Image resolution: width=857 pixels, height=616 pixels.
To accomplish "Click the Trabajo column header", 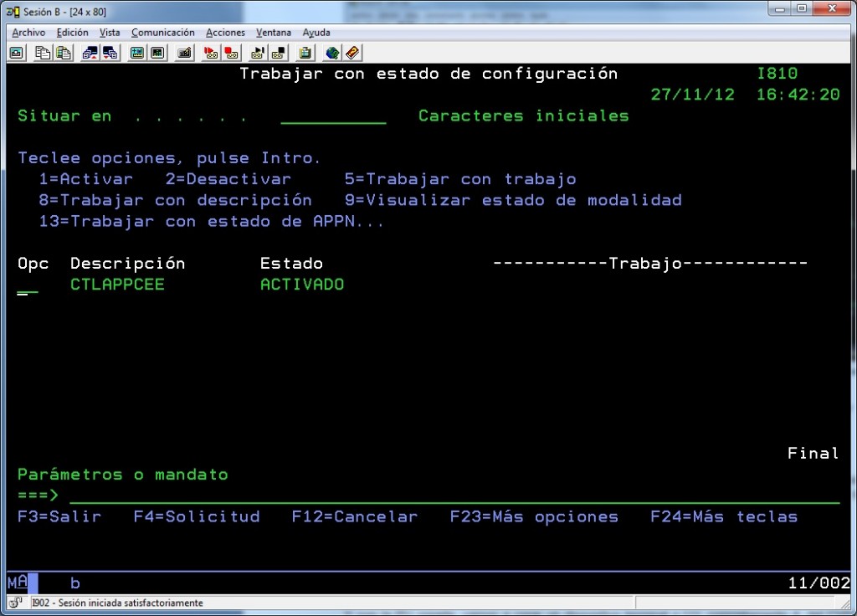I will [x=650, y=264].
